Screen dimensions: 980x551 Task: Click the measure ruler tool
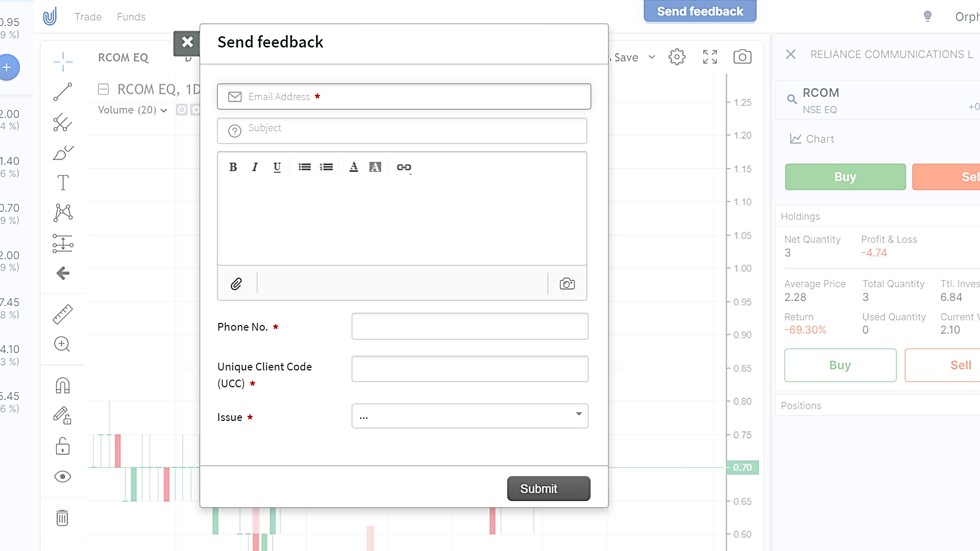(63, 314)
